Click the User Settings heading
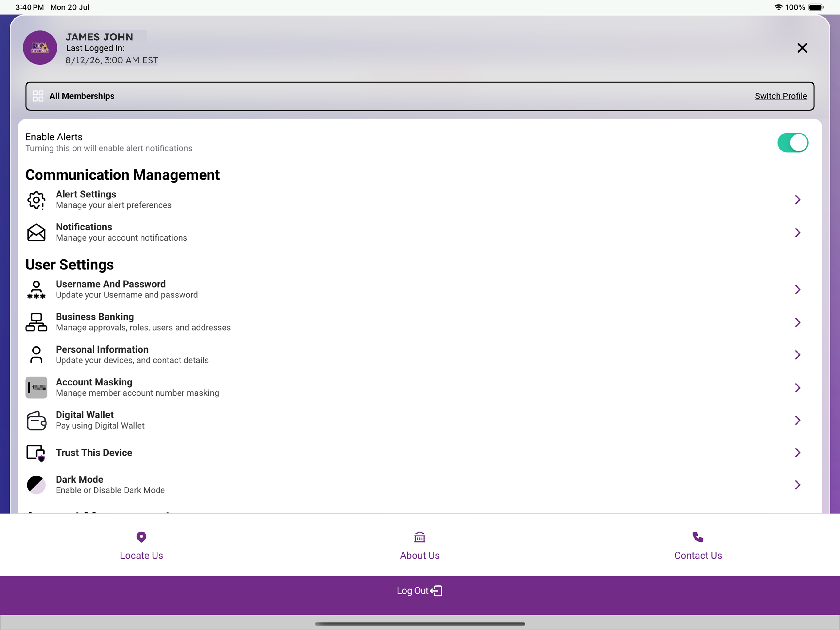840x630 pixels. [x=69, y=265]
